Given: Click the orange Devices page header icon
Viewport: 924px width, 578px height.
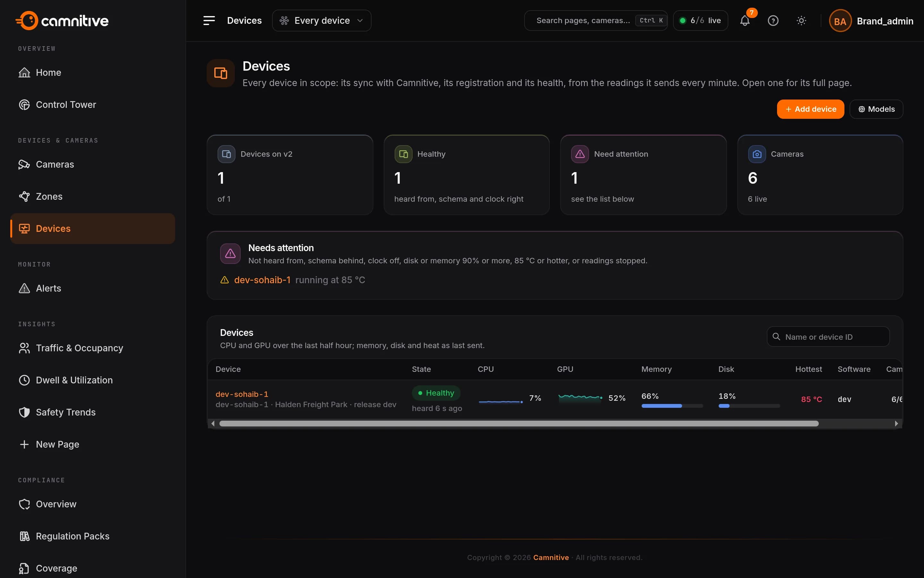Looking at the screenshot, I should pyautogui.click(x=221, y=73).
